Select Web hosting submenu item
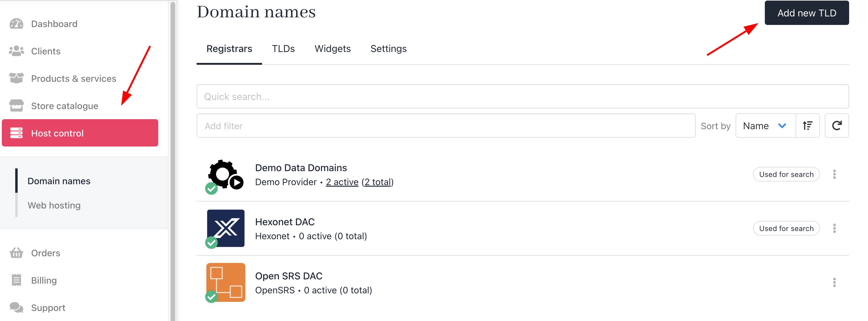868x321 pixels. [54, 205]
